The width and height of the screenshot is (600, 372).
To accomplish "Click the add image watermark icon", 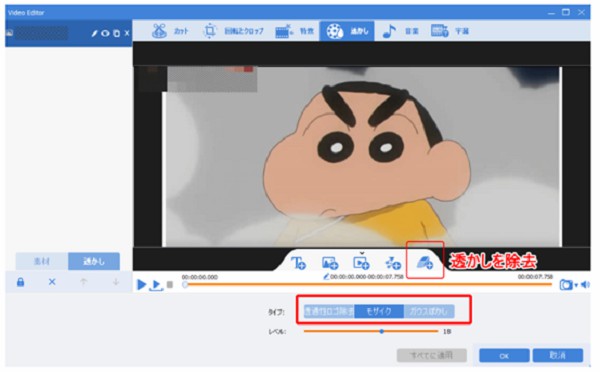I will pyautogui.click(x=330, y=263).
